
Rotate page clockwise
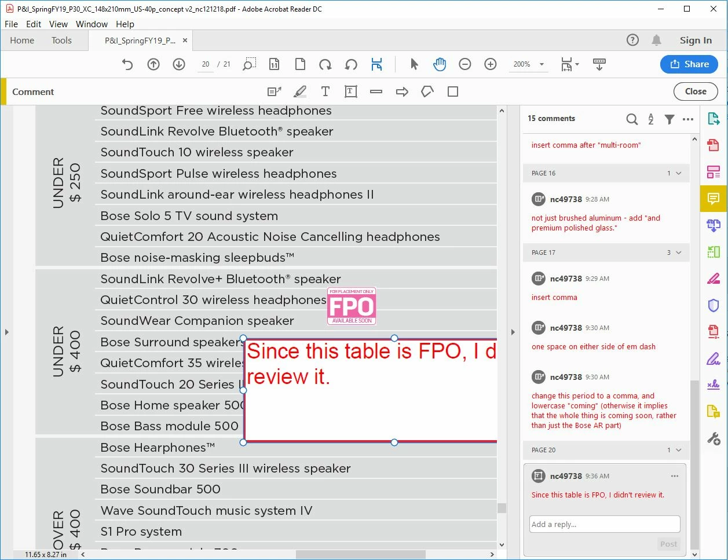click(x=325, y=64)
